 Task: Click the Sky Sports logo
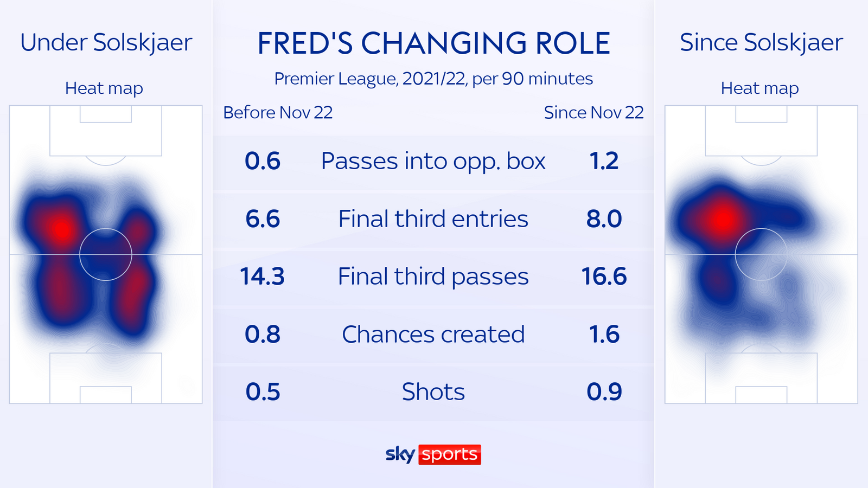[x=433, y=454]
